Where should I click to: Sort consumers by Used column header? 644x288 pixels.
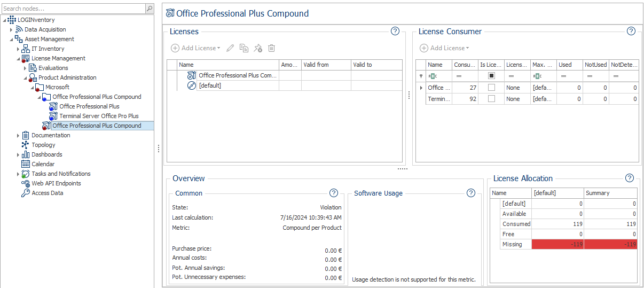(x=569, y=65)
